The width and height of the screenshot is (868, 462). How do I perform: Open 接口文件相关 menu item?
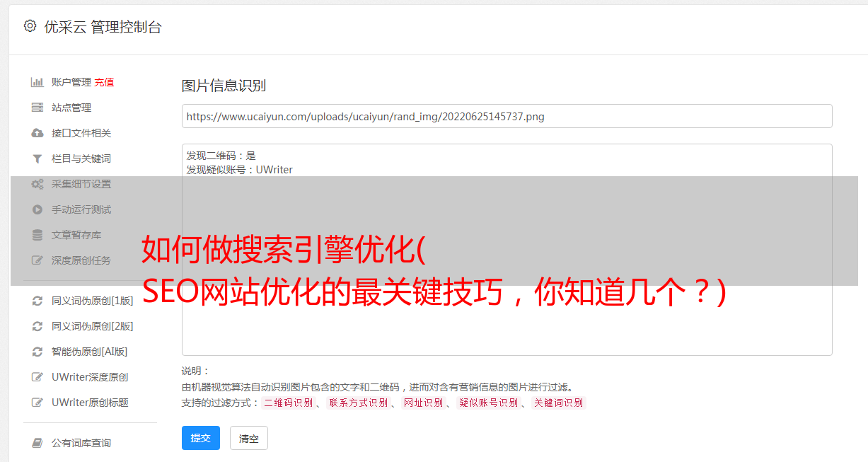(81, 133)
